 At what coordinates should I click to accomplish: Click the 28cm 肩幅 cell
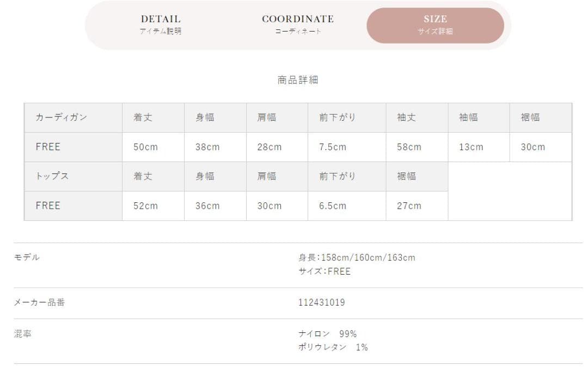click(x=277, y=147)
